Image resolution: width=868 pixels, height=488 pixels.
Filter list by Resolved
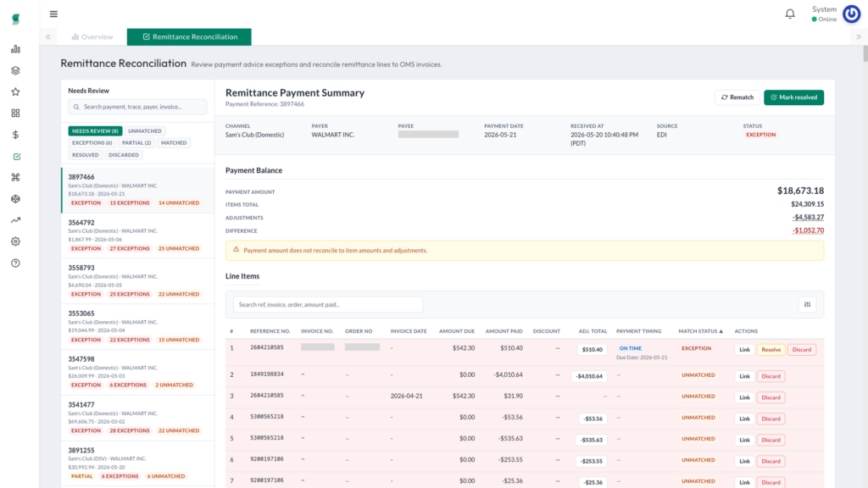86,155
